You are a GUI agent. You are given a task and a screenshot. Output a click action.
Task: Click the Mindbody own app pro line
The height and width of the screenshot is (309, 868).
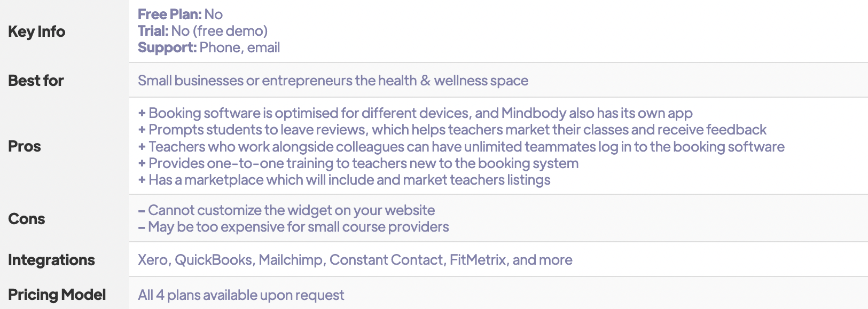click(415, 113)
